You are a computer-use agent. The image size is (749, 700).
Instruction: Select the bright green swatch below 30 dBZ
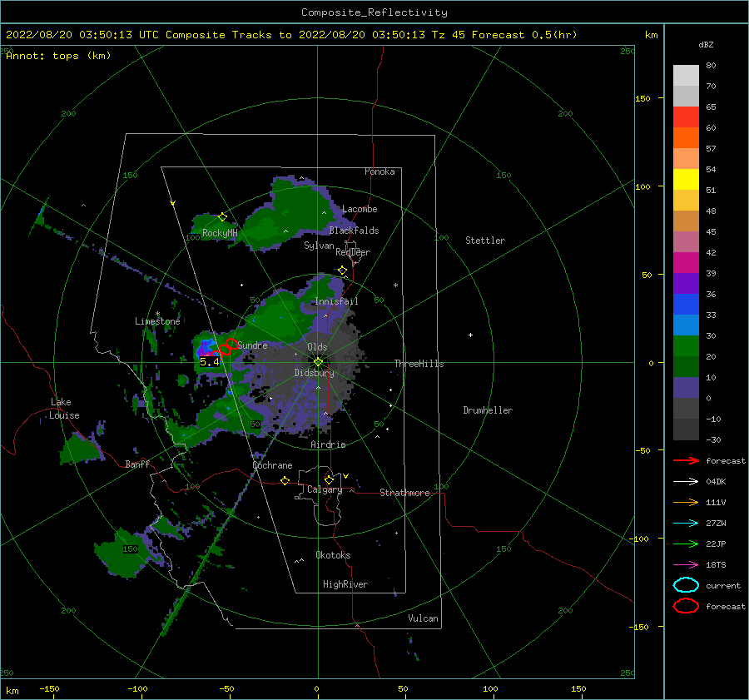point(686,345)
